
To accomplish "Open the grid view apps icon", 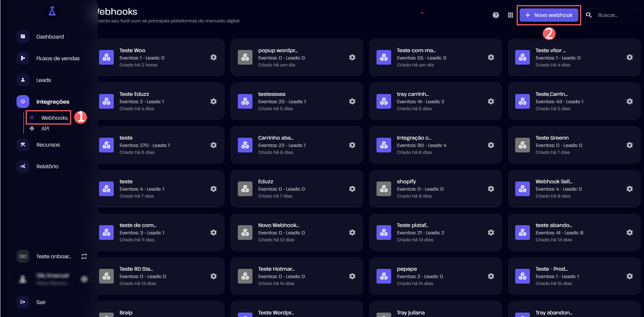I will (510, 15).
